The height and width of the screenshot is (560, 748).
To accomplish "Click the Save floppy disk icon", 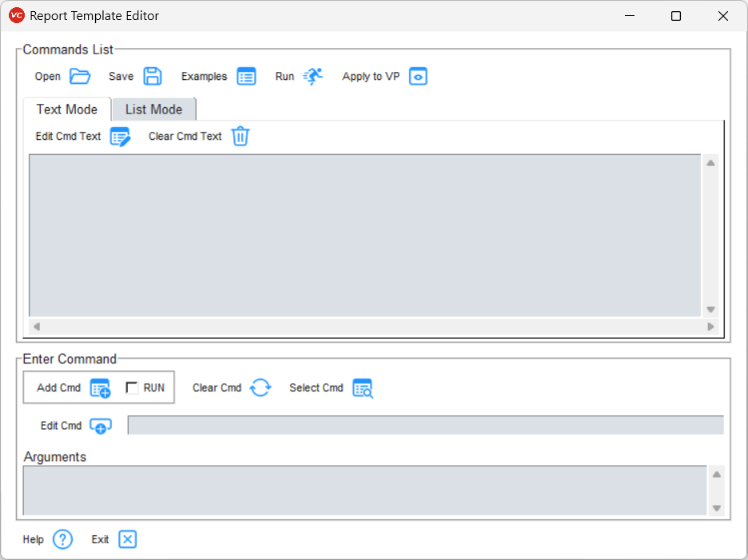I will pyautogui.click(x=153, y=77).
